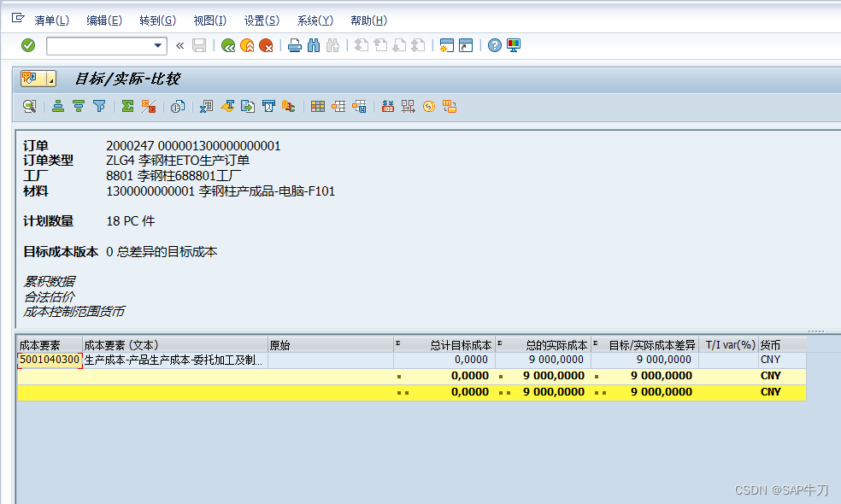The height and width of the screenshot is (504, 841).
Task: Click the ABC Analysis icon
Action: point(289,106)
